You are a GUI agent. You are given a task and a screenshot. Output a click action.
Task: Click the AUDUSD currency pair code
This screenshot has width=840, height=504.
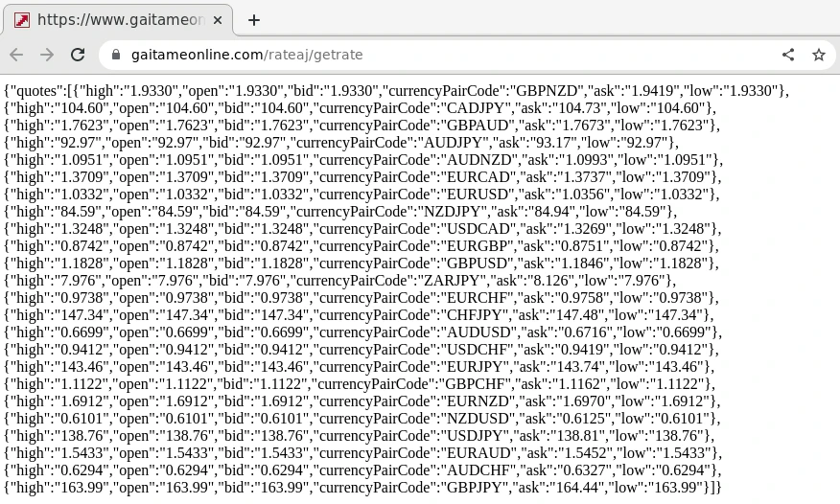pyautogui.click(x=478, y=332)
